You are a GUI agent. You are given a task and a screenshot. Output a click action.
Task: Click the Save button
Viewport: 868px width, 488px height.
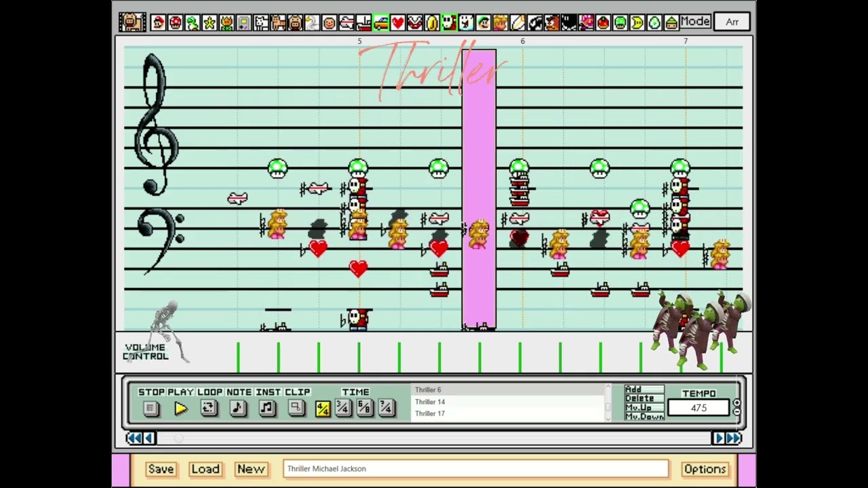point(161,469)
